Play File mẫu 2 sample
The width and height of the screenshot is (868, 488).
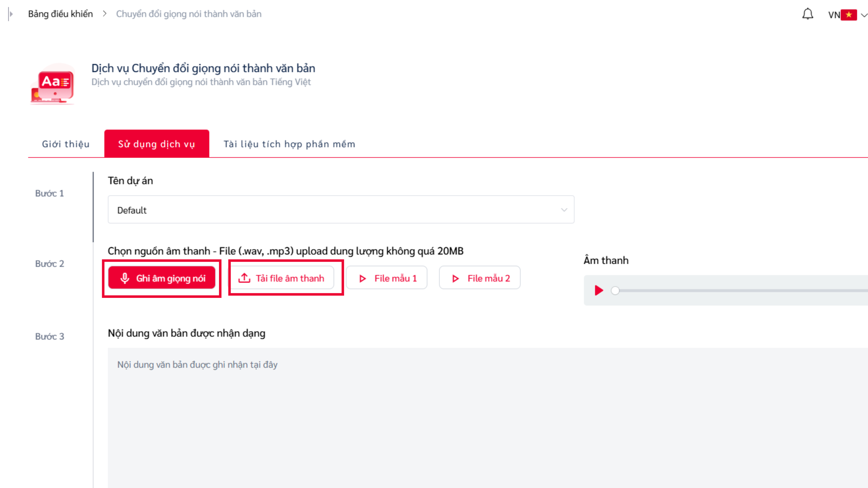(479, 278)
